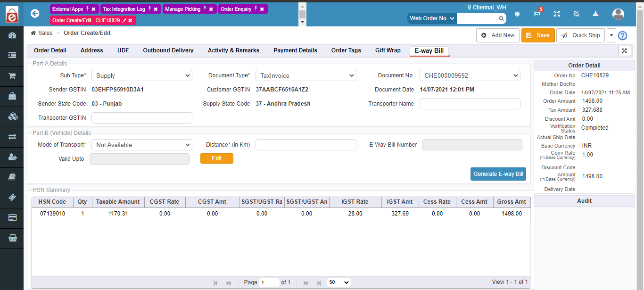Image resolution: width=644 pixels, height=290 pixels.
Task: Change the page size from the 50 dropdown
Action: [339, 282]
